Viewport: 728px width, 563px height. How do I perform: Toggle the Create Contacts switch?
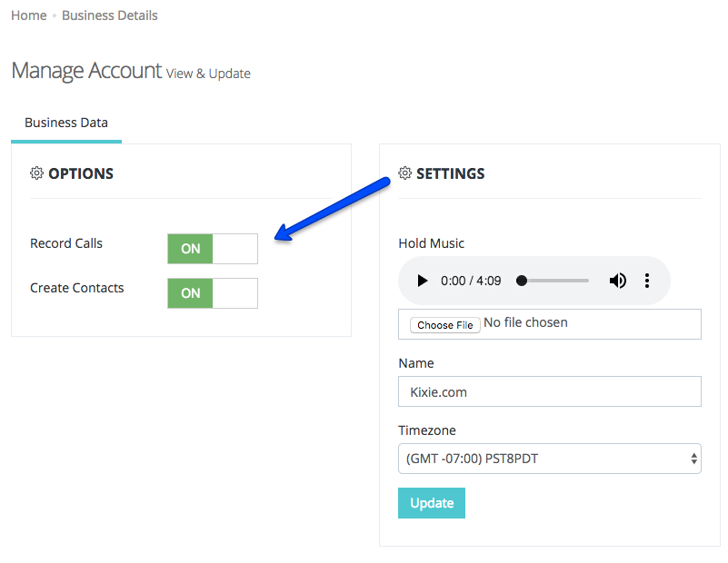click(213, 293)
